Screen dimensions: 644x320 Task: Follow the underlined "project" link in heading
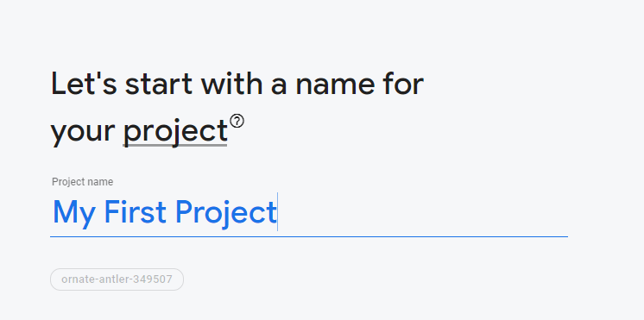175,132
